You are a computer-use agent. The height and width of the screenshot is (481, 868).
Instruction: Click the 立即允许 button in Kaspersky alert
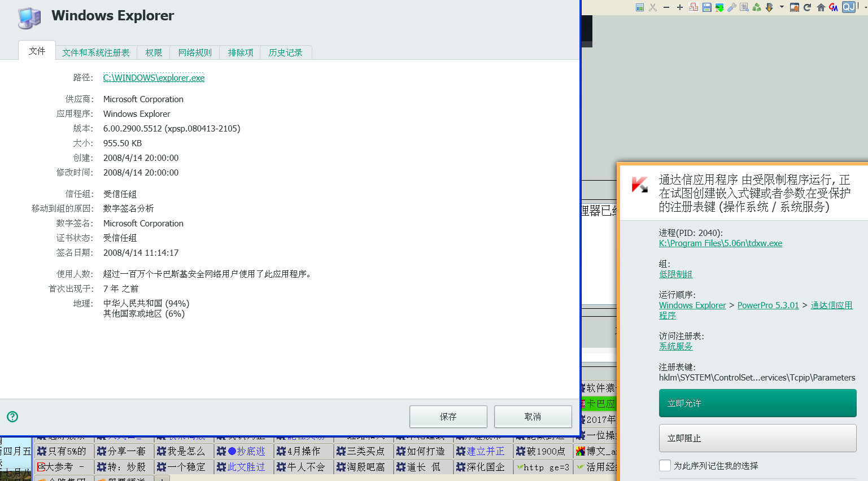(x=758, y=403)
